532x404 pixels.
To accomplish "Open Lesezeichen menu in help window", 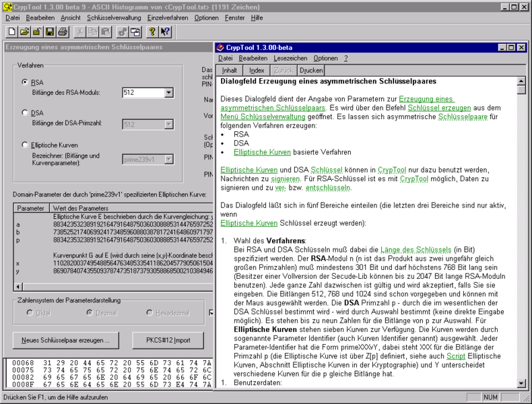I will coord(290,59).
